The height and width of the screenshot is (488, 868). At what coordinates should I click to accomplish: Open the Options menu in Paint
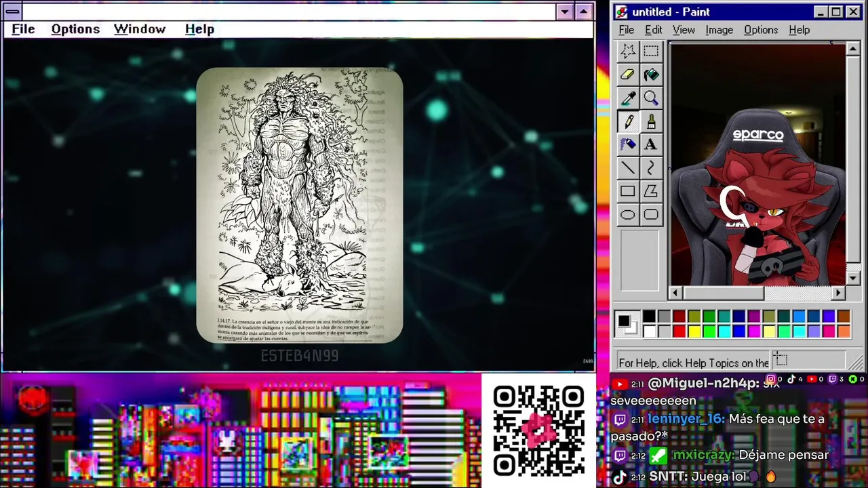pos(761,30)
